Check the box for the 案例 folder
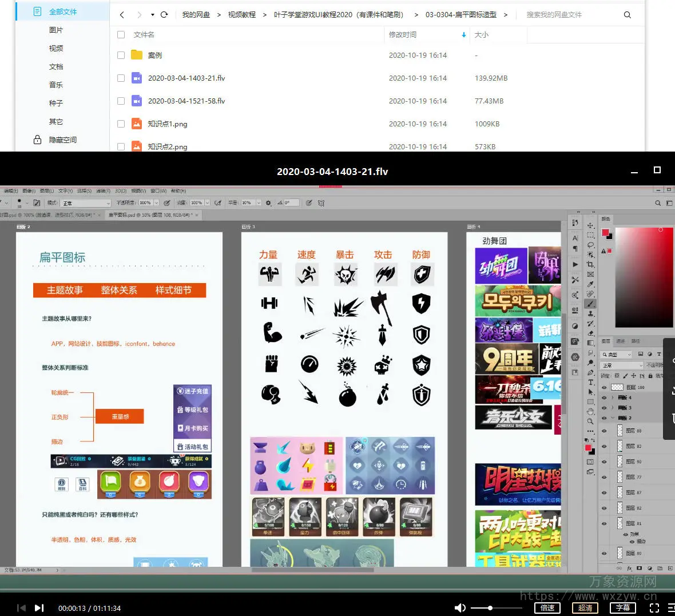This screenshot has width=675, height=616. coord(121,55)
